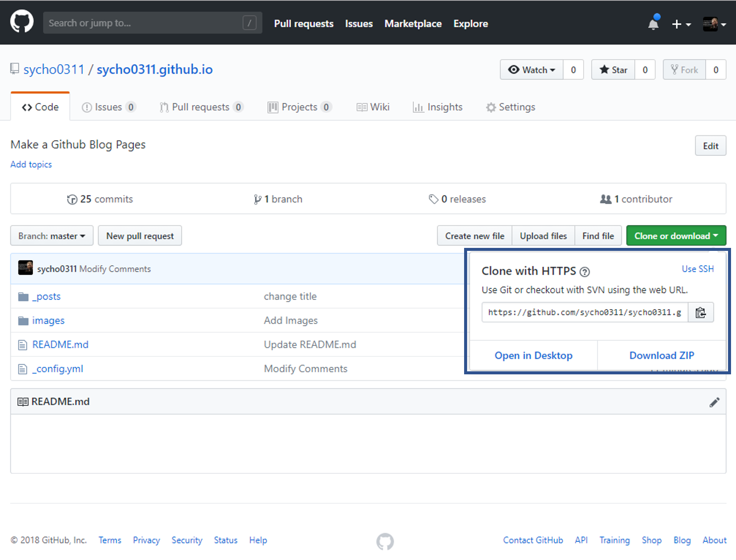Switch clone method with Use SSH
The width and height of the screenshot is (736, 560).
click(698, 269)
